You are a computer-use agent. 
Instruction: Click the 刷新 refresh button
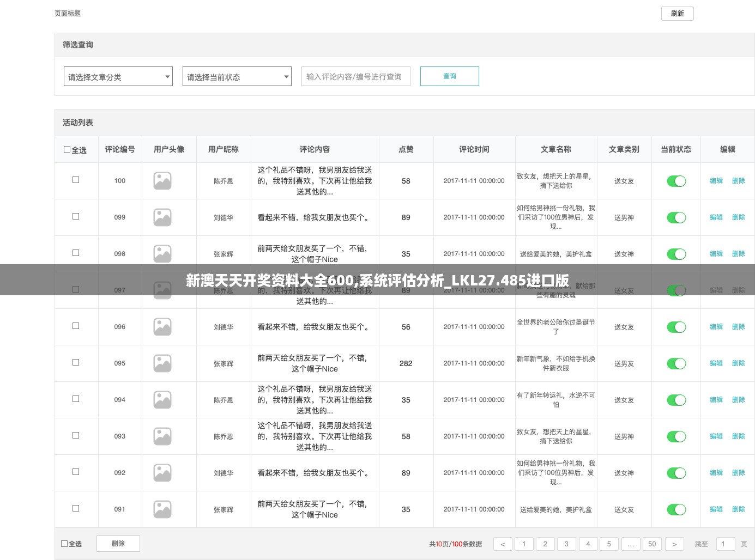pos(677,14)
